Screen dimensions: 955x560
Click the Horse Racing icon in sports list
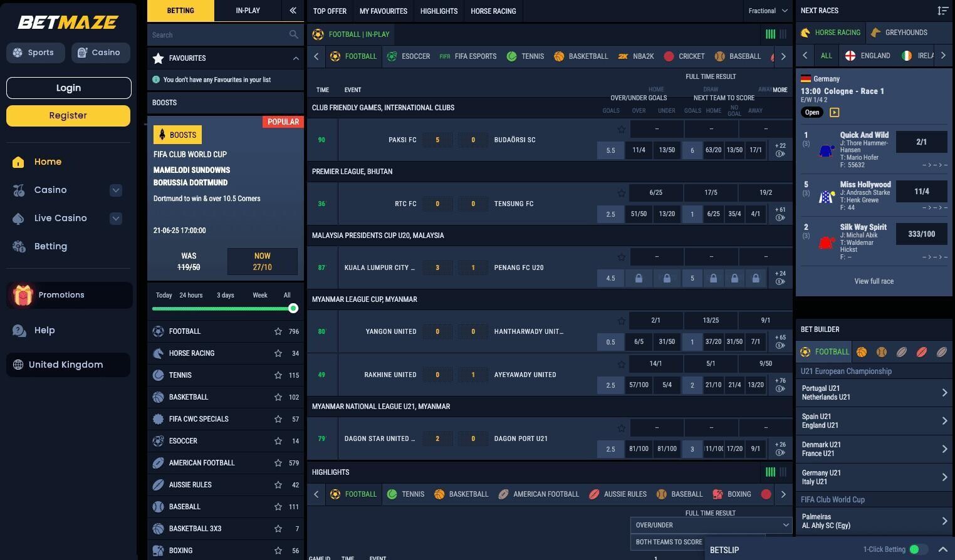pos(159,353)
